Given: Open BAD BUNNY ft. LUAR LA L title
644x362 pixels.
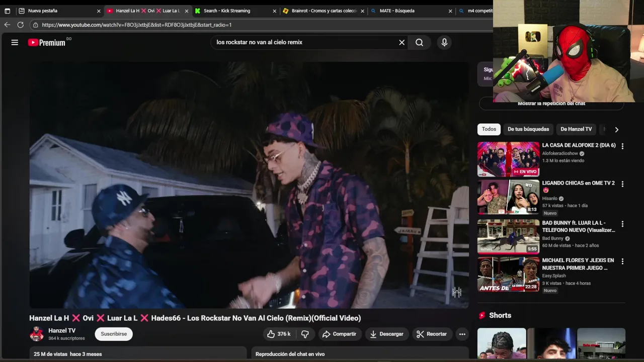Looking at the screenshot, I should tap(579, 226).
